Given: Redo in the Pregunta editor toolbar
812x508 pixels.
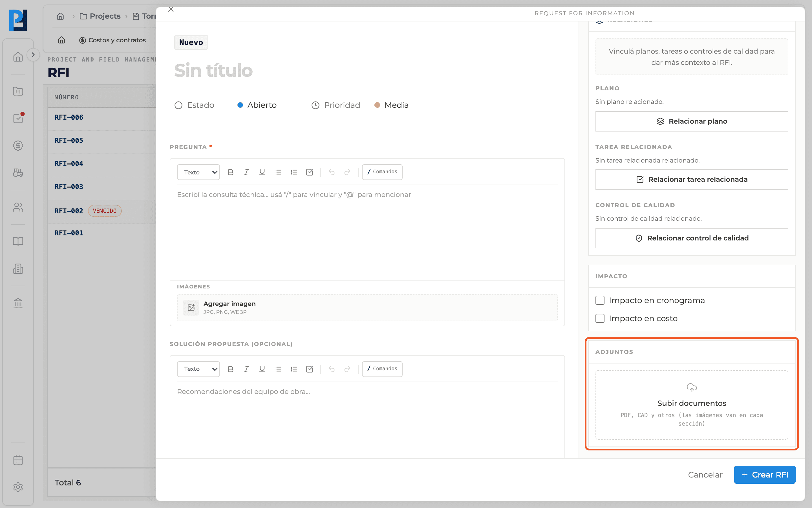Looking at the screenshot, I should 347,172.
